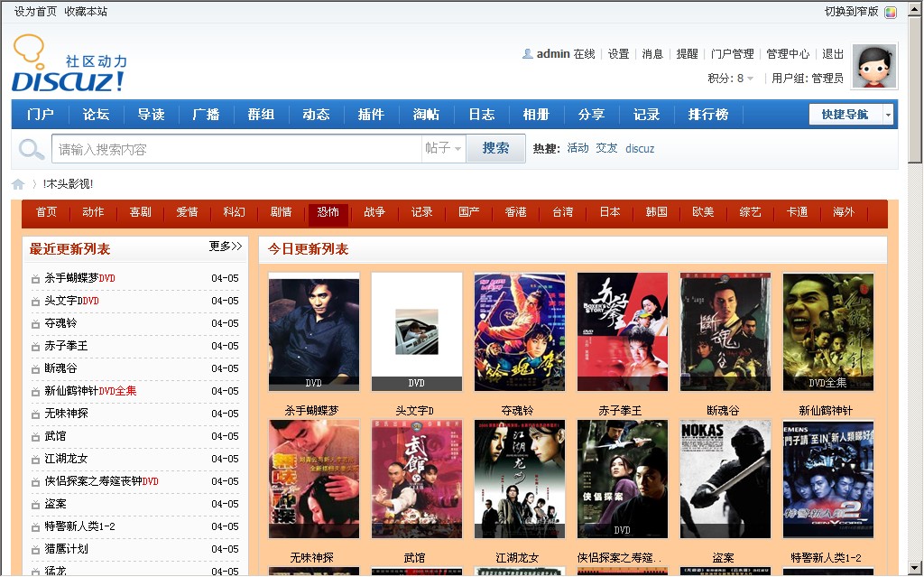The width and height of the screenshot is (924, 577).
Task: Click the 快捷导航 button
Action: (845, 115)
